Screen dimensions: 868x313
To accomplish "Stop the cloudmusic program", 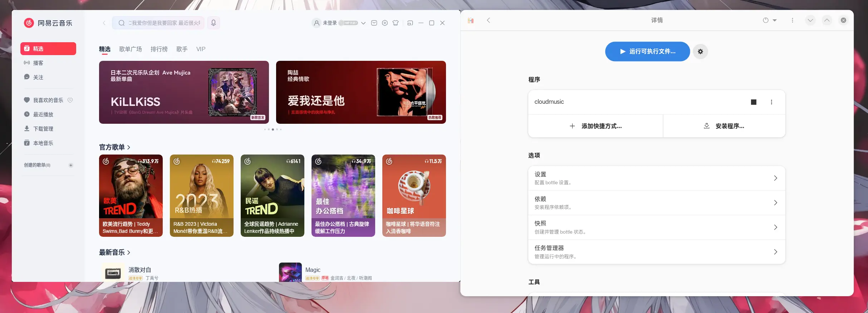I will click(x=754, y=102).
